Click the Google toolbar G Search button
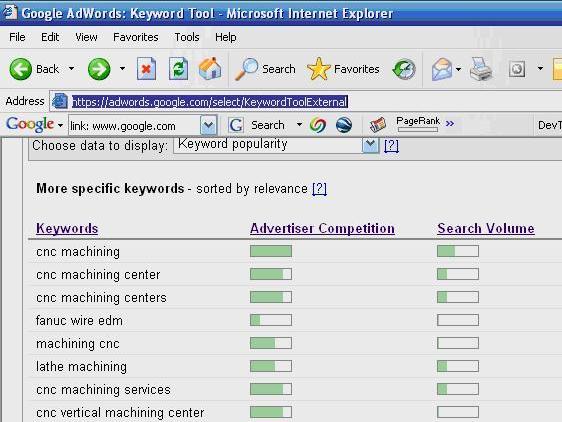Image resolution: width=562 pixels, height=422 pixels. click(256, 125)
